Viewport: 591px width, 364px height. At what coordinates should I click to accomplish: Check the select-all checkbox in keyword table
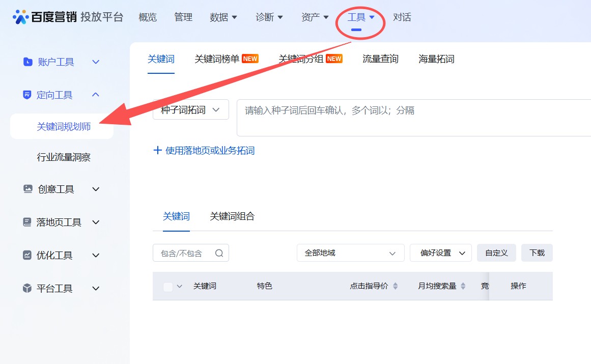169,286
